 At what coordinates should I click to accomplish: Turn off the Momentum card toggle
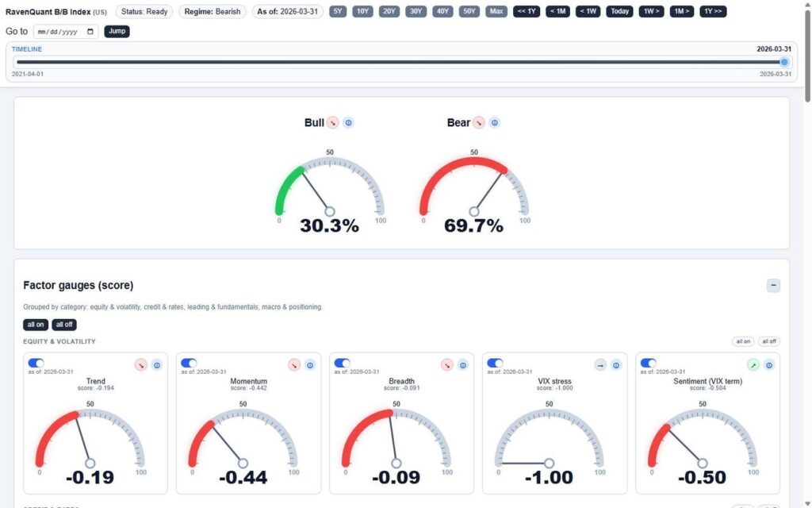pyautogui.click(x=189, y=363)
